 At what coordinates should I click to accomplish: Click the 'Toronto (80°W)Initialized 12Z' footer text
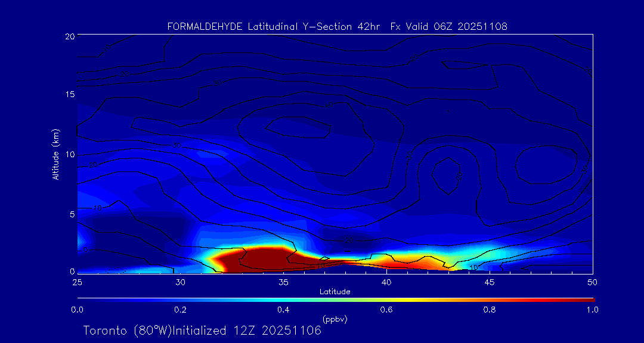202,330
